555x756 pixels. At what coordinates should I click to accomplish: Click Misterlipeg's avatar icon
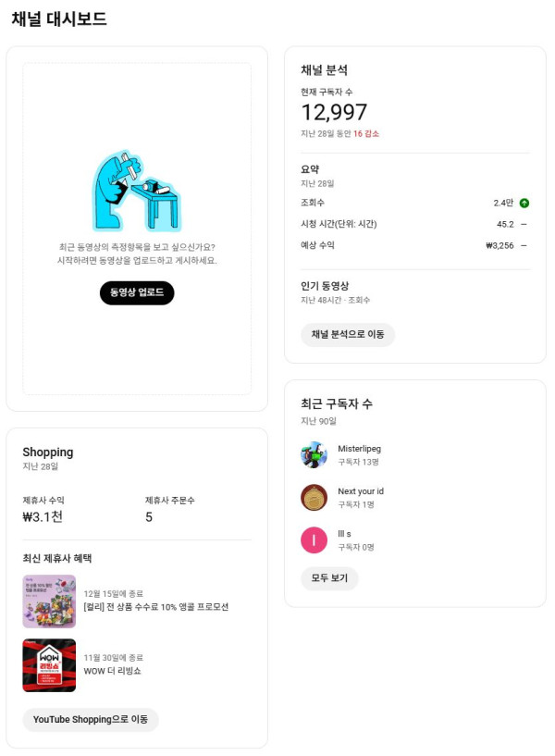tap(314, 454)
